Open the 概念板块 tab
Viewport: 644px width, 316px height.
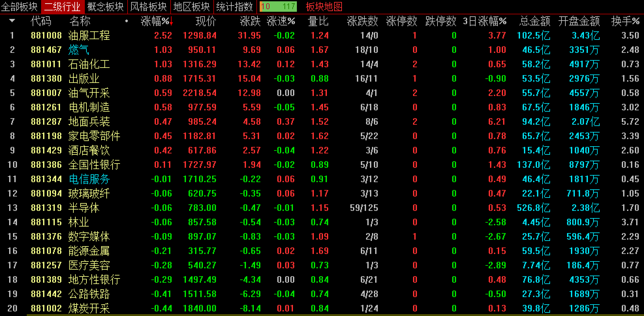pyautogui.click(x=105, y=7)
